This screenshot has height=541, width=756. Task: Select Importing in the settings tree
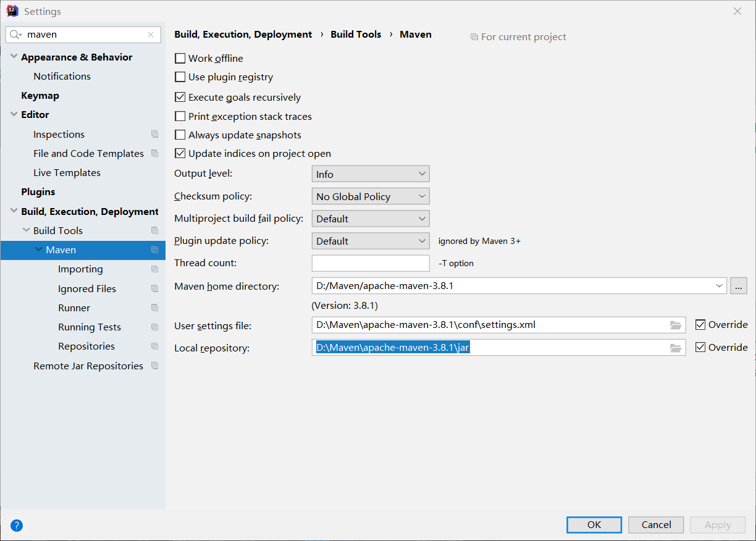pyautogui.click(x=80, y=269)
